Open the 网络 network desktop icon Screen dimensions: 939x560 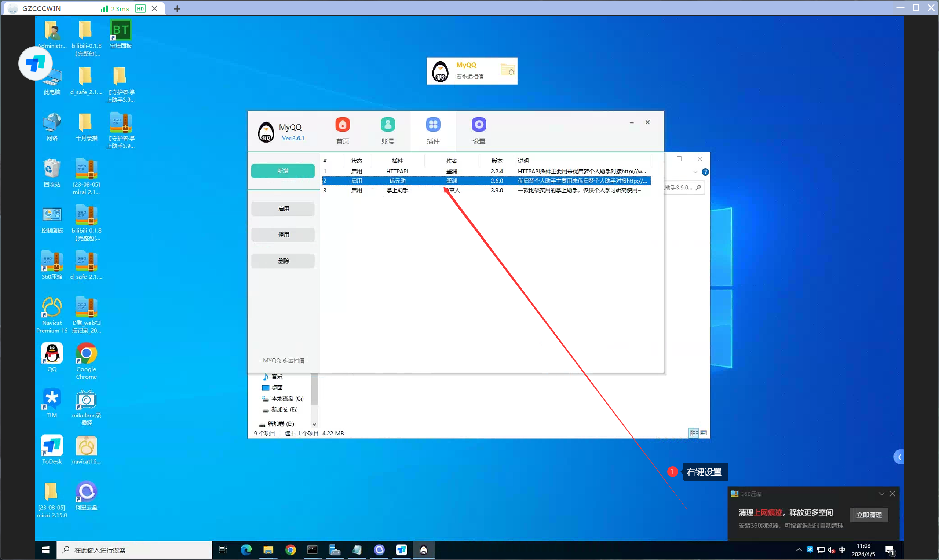(52, 127)
